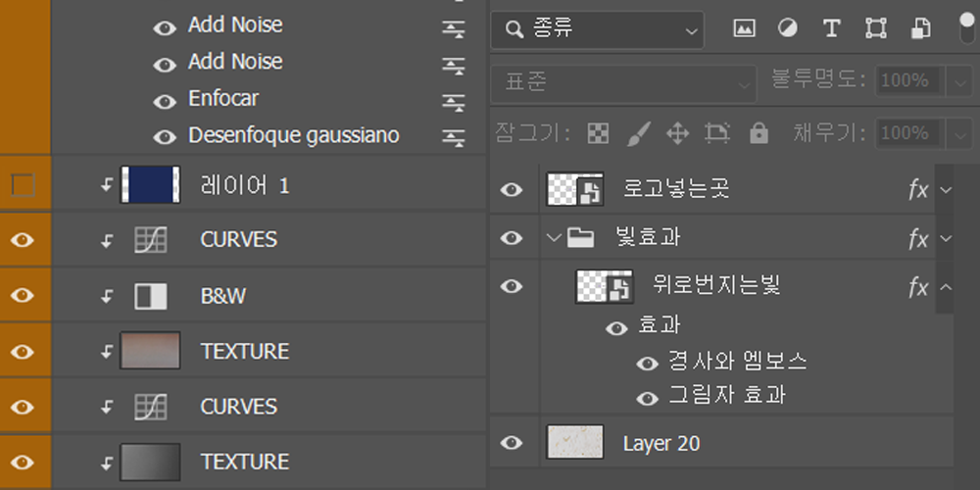
Task: Collapse the 빛효과 layer group
Action: click(555, 236)
